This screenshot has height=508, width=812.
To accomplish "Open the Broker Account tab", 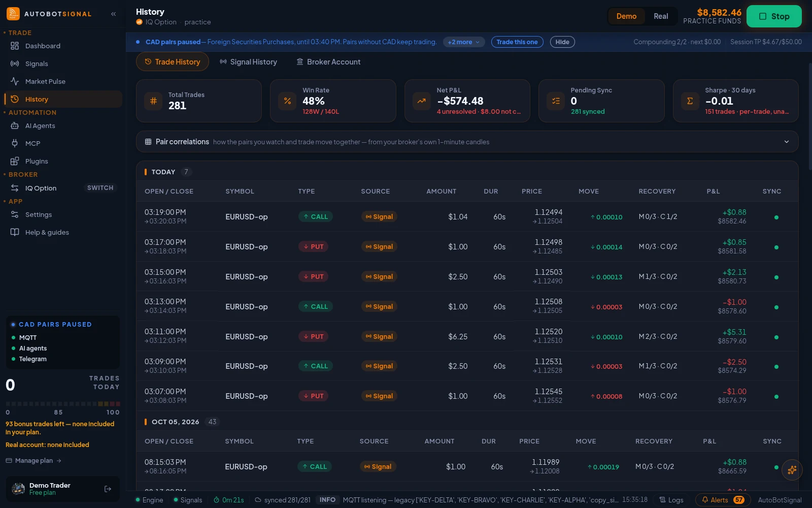I will click(x=329, y=61).
